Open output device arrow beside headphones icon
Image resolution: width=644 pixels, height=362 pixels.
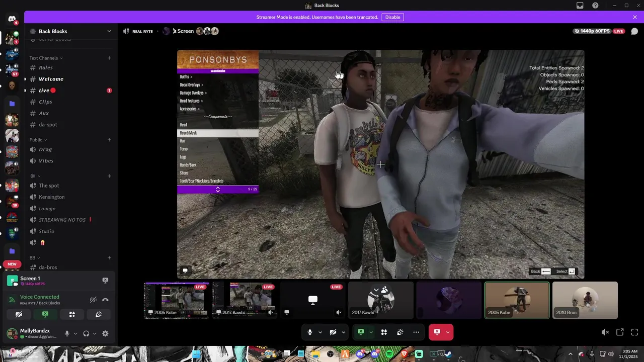pyautogui.click(x=95, y=333)
